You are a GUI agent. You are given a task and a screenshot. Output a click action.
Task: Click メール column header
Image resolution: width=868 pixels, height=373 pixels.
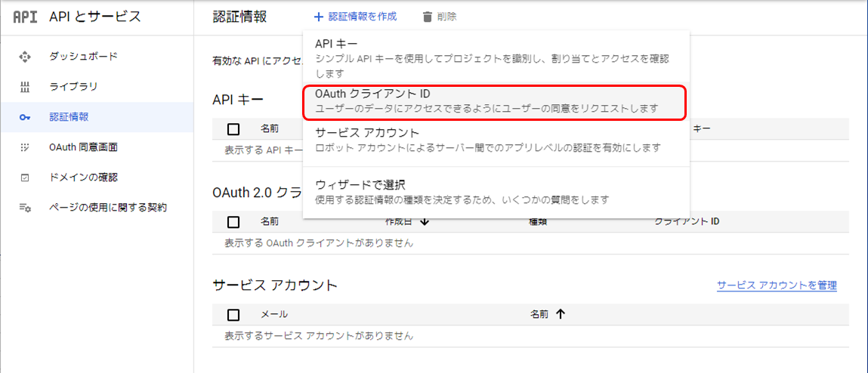pyautogui.click(x=274, y=314)
